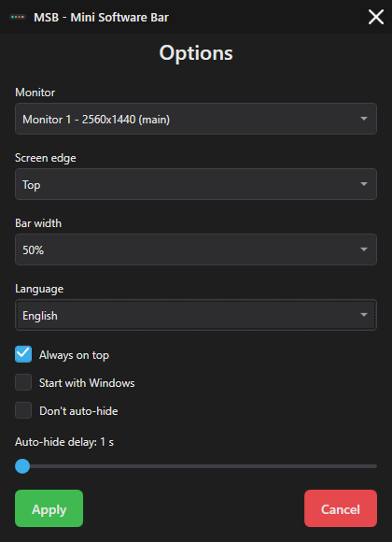Uncheck the Always on top checkbox
Image resolution: width=392 pixels, height=542 pixels.
point(23,354)
